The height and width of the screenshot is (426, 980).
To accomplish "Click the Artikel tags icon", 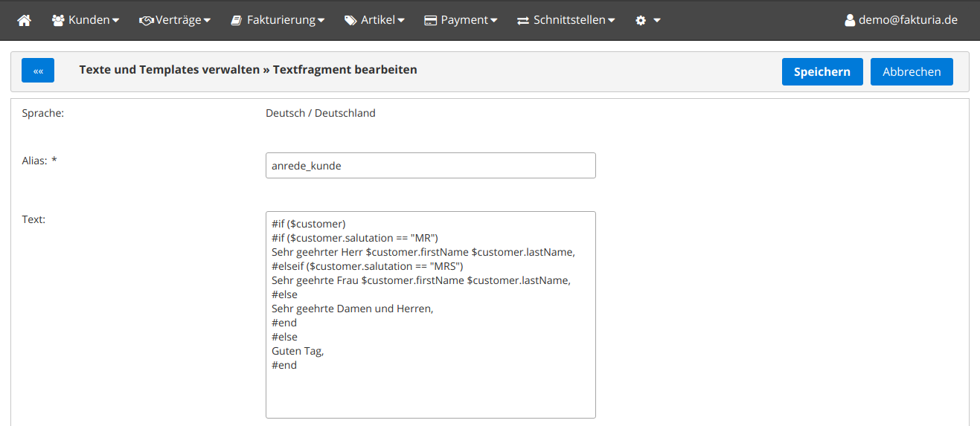I will click(350, 20).
